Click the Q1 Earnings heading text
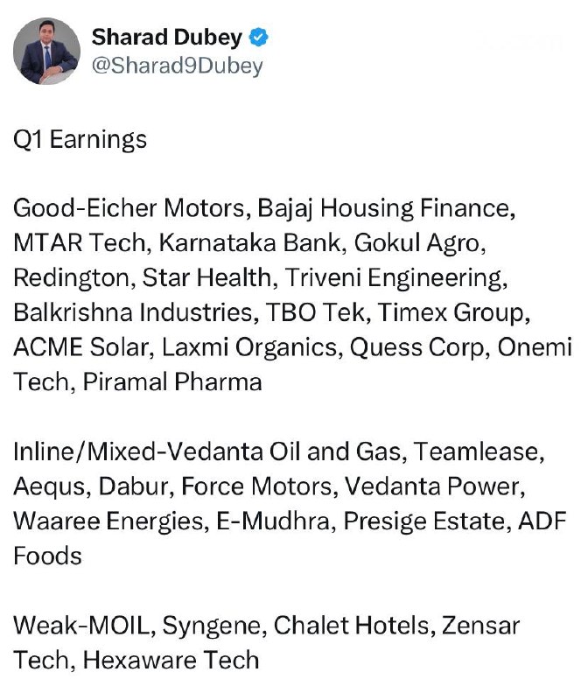This screenshot has width=588, height=700. point(80,140)
